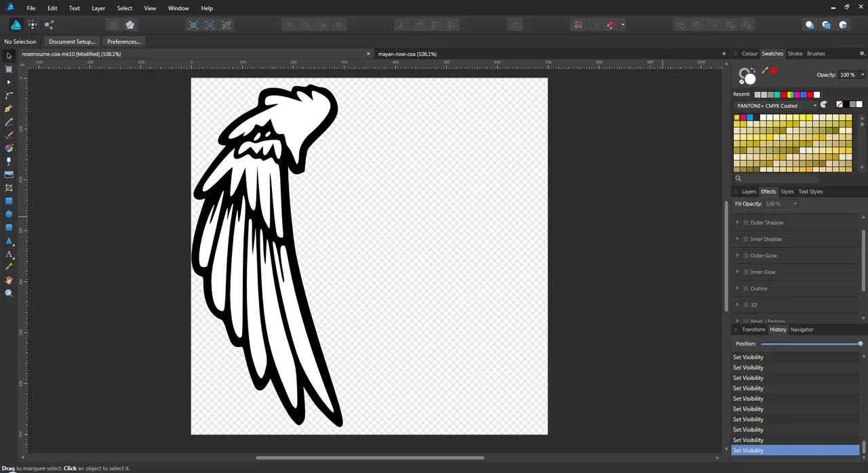Enable the Outline effect checkbox
Viewport: 868px width, 473px height.
coord(746,289)
